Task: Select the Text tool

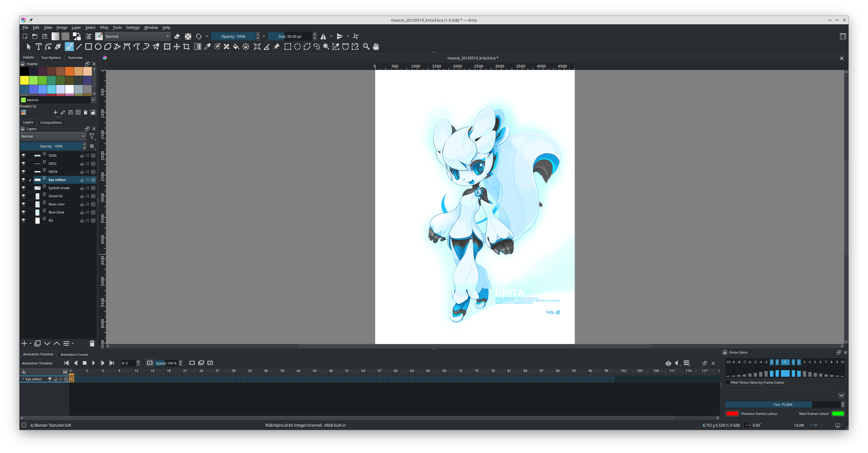Action: click(39, 47)
